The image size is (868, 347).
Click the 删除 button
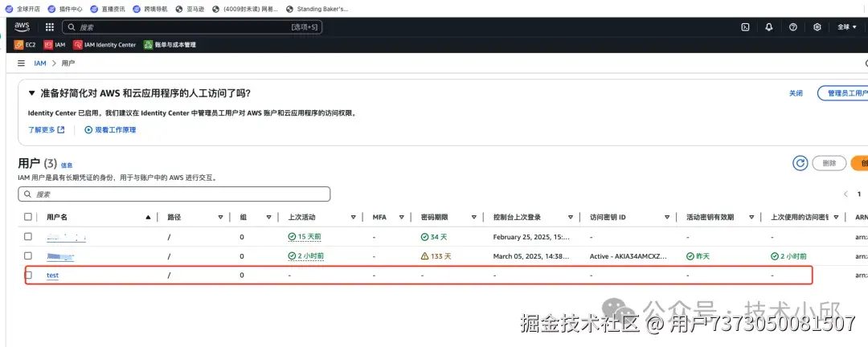coord(829,163)
